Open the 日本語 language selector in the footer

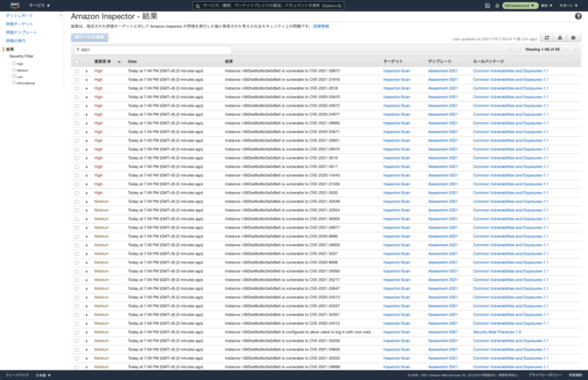pos(43,375)
